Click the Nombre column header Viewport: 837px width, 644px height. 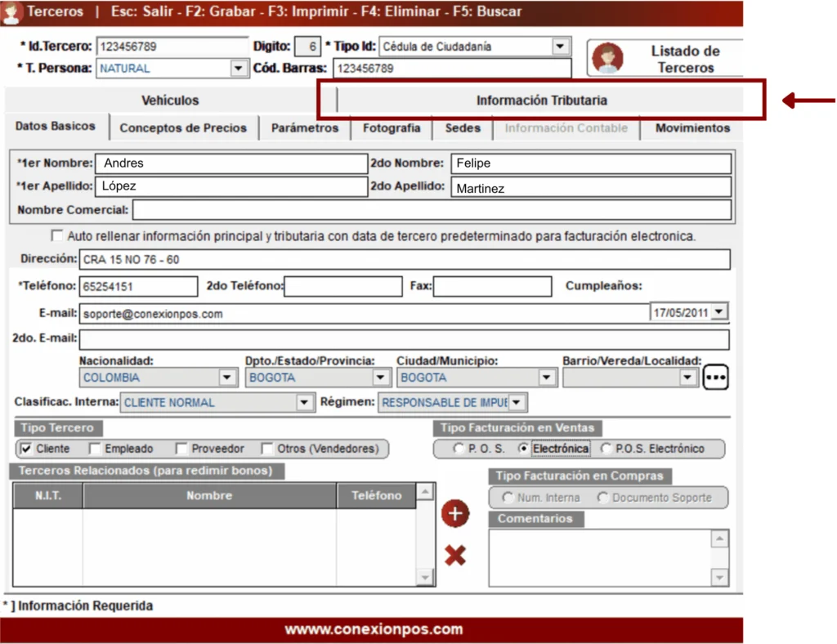(210, 496)
